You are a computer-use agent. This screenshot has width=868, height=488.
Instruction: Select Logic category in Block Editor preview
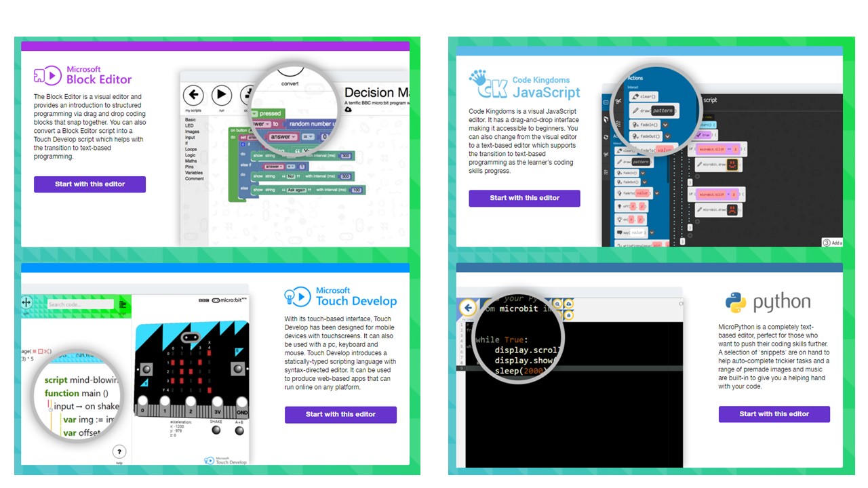(x=191, y=155)
